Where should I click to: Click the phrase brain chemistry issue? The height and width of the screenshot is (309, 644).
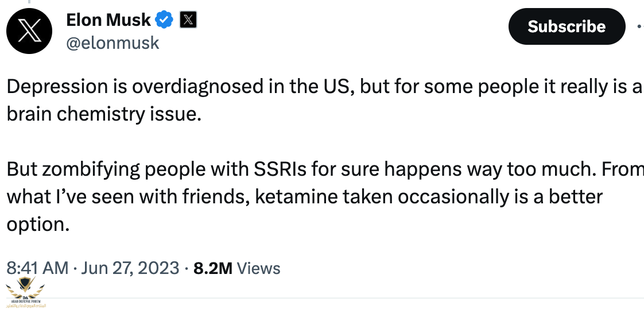pyautogui.click(x=104, y=114)
